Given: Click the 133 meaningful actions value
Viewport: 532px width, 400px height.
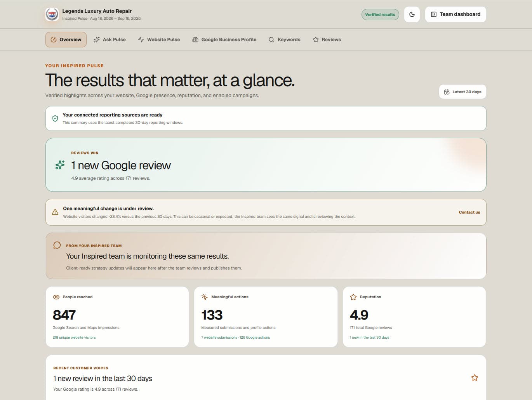Looking at the screenshot, I should (212, 315).
